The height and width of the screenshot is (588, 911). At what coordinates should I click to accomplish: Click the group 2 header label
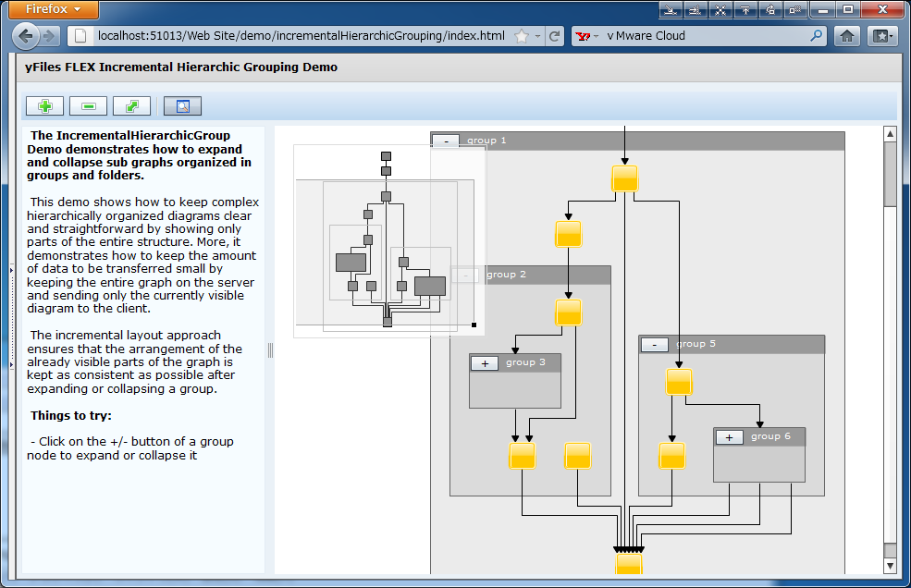(x=506, y=275)
